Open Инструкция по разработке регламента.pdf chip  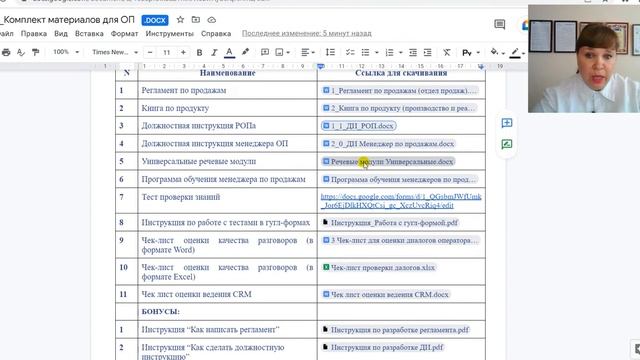pos(396,330)
